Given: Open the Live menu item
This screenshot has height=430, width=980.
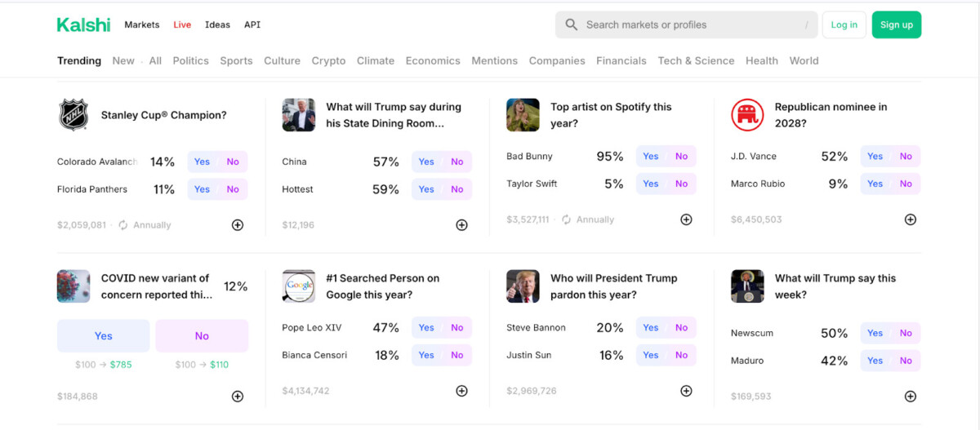Looking at the screenshot, I should (x=182, y=24).
